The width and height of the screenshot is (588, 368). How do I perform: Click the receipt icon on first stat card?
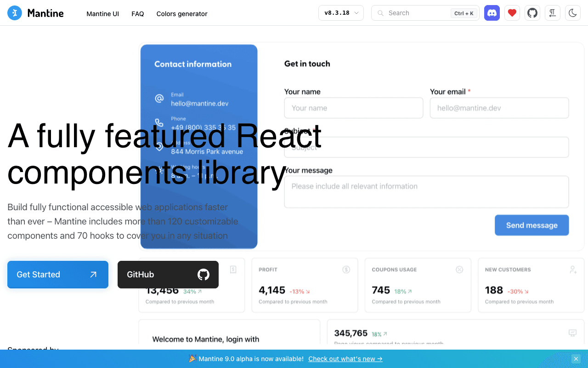[233, 270]
